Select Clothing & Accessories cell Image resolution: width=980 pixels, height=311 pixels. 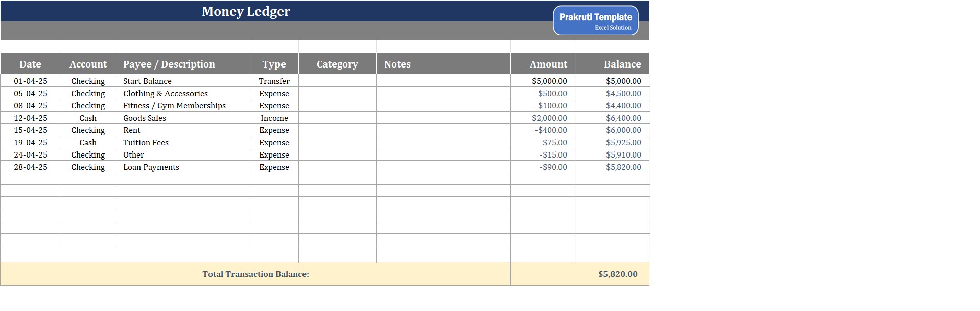182,93
